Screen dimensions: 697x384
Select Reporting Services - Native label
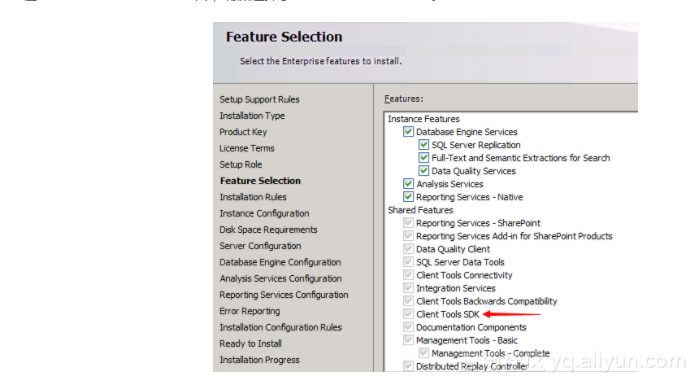tap(469, 196)
